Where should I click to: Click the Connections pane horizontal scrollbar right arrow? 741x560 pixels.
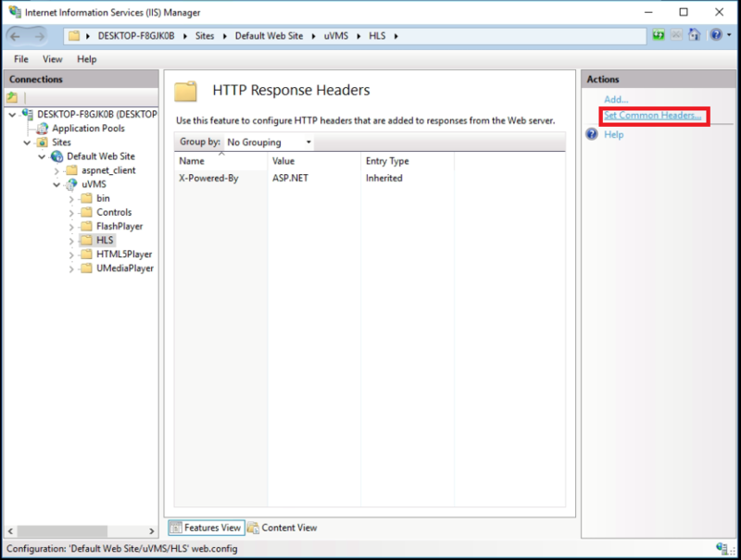(x=151, y=530)
